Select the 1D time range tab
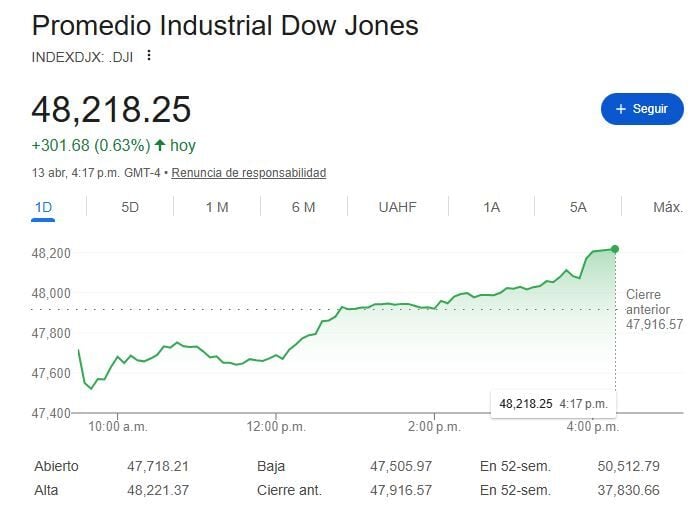694x530 pixels. pos(43,207)
